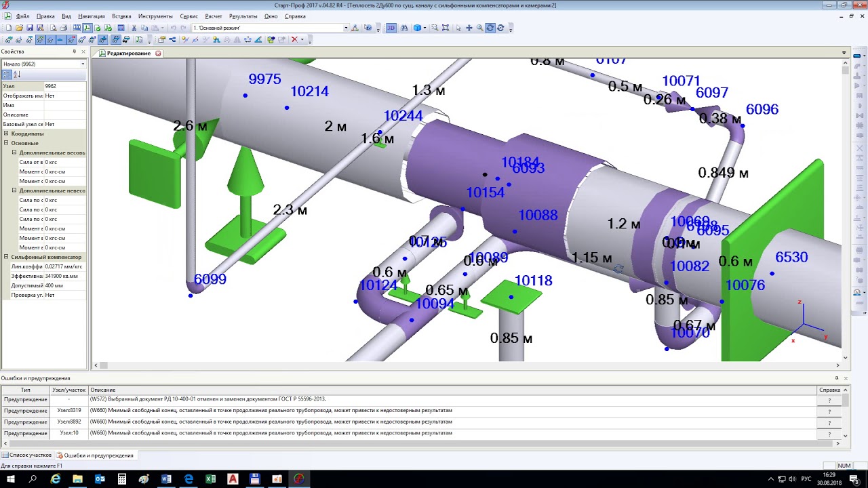Image resolution: width=868 pixels, height=488 pixels.
Task: Click the Допустимый value 400 мм
Action: (x=65, y=285)
